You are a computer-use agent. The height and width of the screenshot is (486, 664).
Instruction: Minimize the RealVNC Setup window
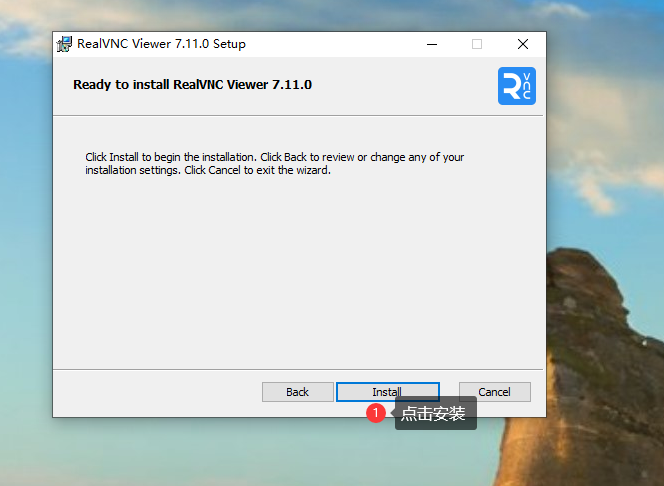[431, 44]
